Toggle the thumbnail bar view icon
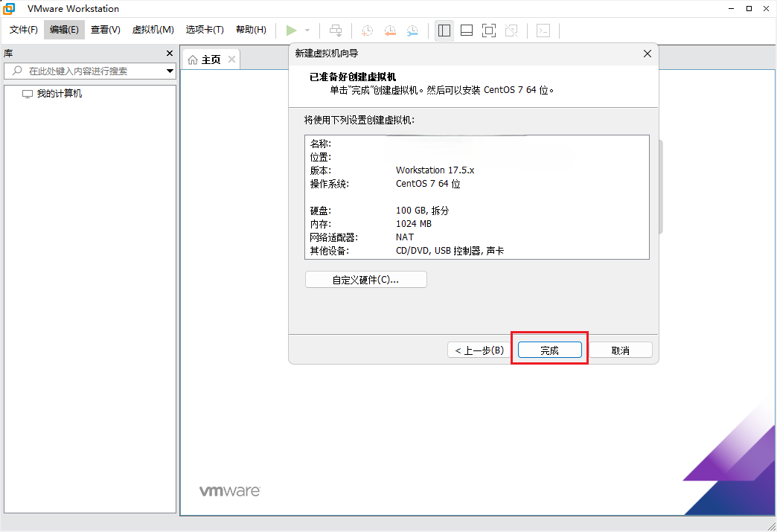Image resolution: width=777 pixels, height=532 pixels. (467, 31)
